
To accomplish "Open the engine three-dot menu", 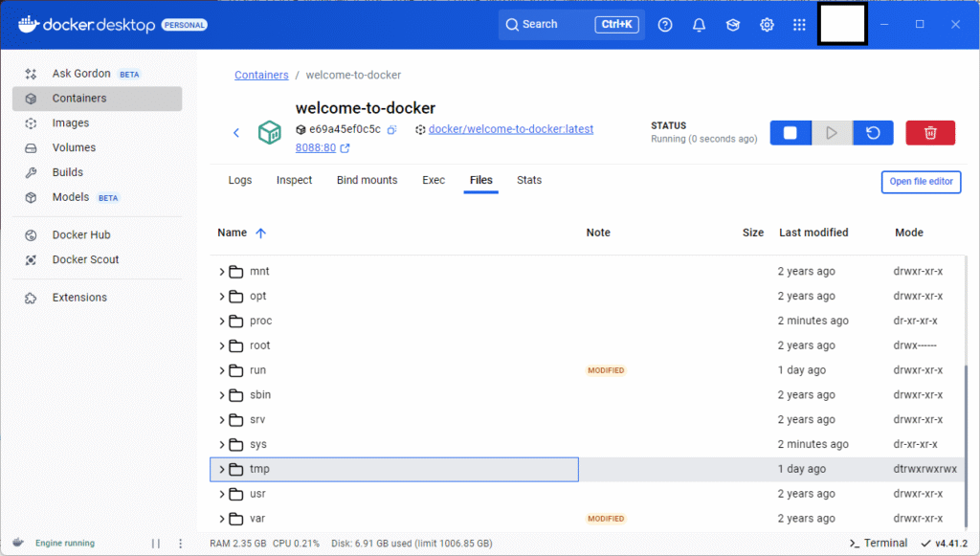I will click(181, 544).
